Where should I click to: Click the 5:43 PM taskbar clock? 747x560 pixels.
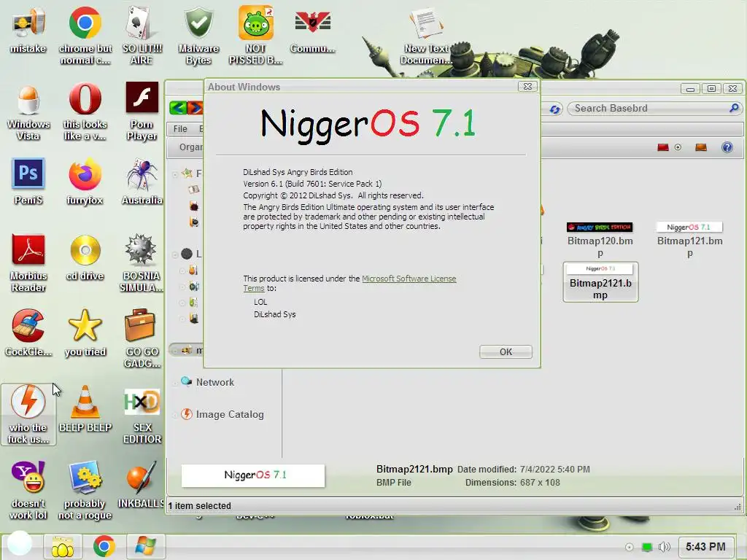pyautogui.click(x=705, y=547)
